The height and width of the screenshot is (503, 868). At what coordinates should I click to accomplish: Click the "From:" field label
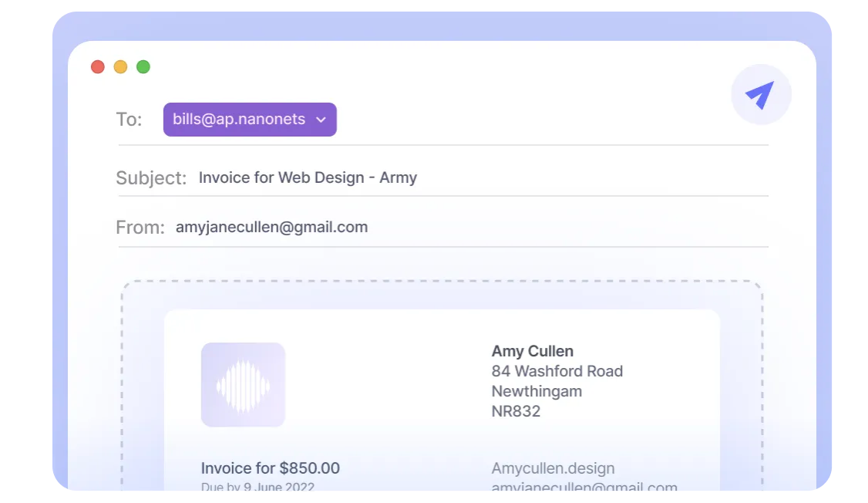coord(140,228)
